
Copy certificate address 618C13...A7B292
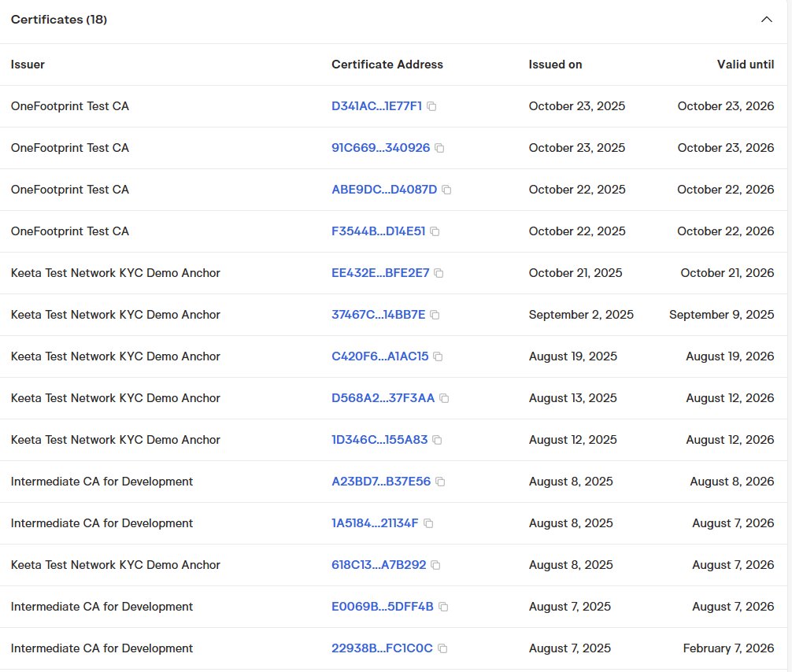point(436,566)
